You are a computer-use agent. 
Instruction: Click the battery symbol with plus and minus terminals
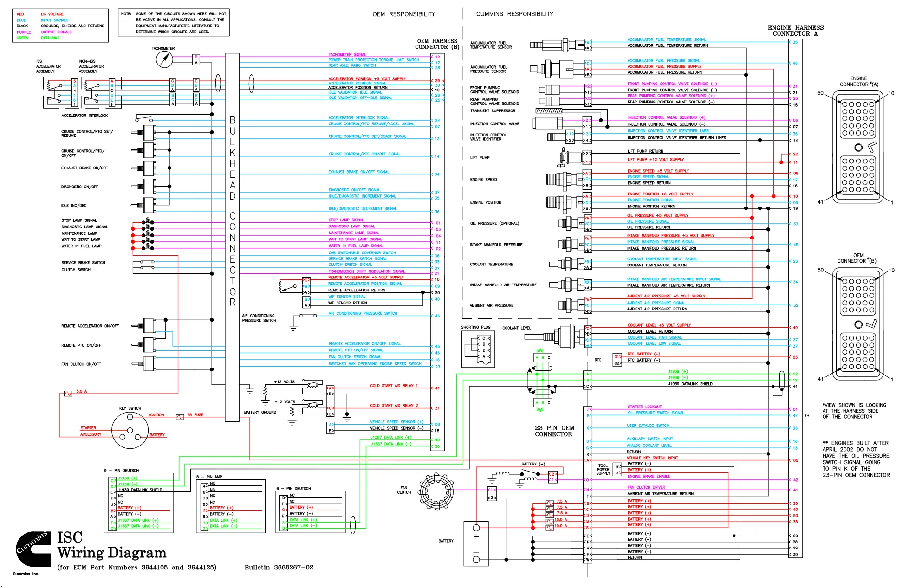tap(476, 544)
